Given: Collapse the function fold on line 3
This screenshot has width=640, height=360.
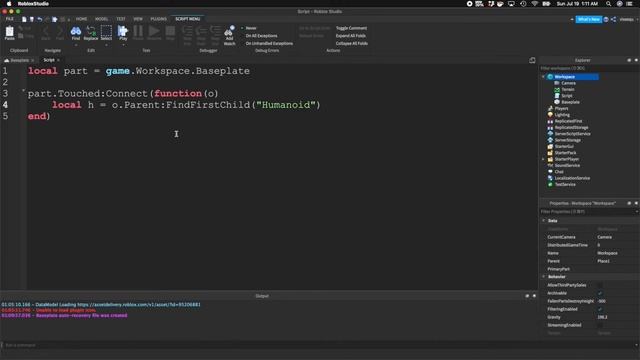Looking at the screenshot, I should [x=23, y=90].
